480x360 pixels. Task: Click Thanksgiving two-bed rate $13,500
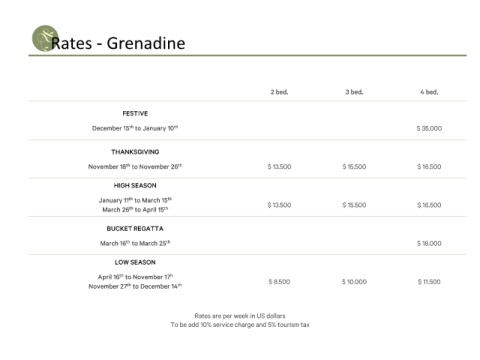(x=279, y=167)
